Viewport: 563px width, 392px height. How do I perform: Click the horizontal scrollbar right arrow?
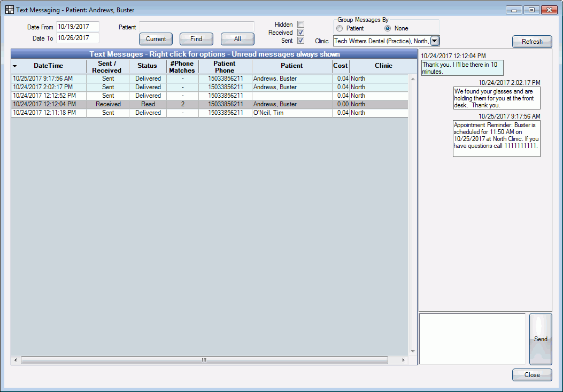[x=403, y=360]
